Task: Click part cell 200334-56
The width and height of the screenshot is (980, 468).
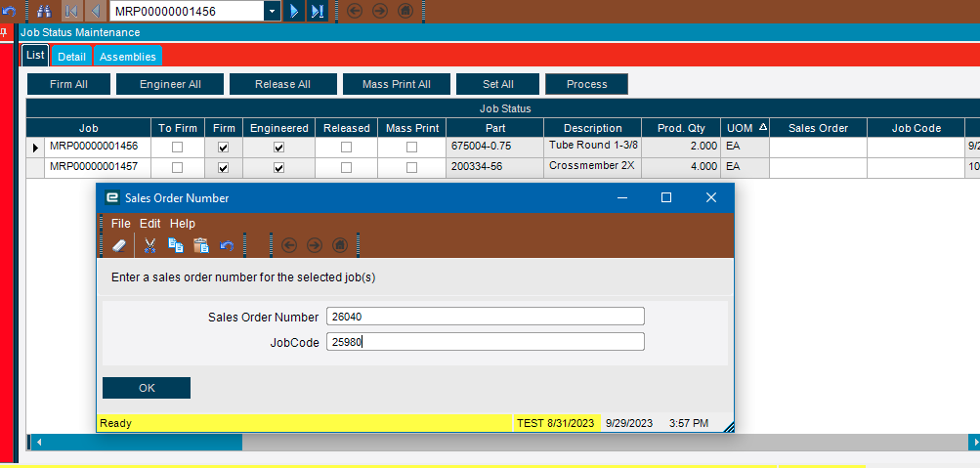Action: (x=495, y=167)
